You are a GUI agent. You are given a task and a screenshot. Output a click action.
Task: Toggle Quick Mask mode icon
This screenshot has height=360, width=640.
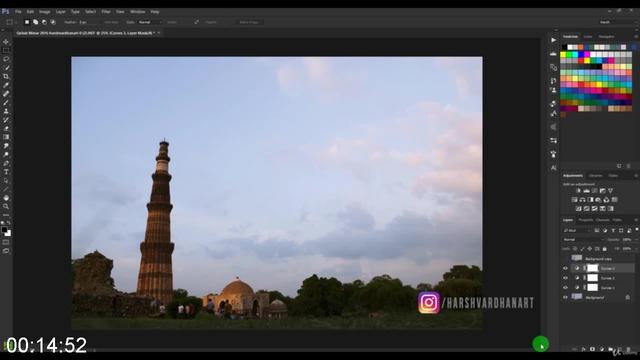point(6,242)
